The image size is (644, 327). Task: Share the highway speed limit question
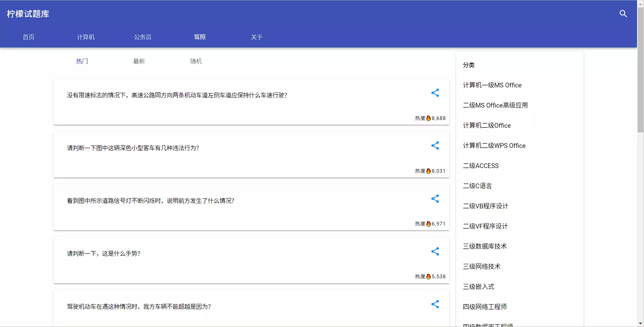(435, 93)
